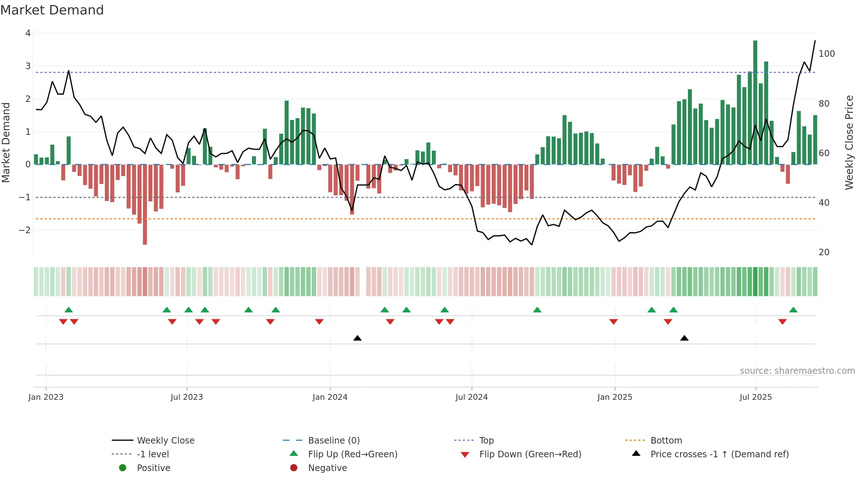This screenshot has width=868, height=488.
Task: Click the "Positive" legend label
Action: point(154,468)
